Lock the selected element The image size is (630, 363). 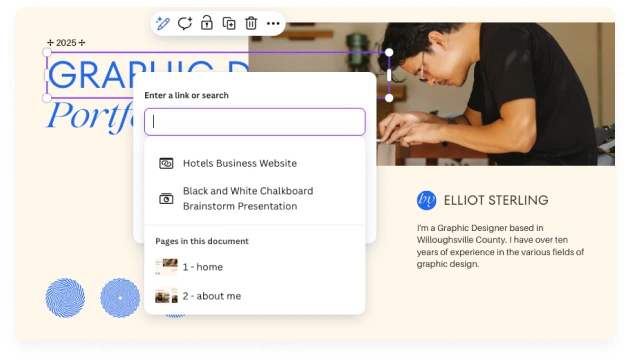coord(207,23)
